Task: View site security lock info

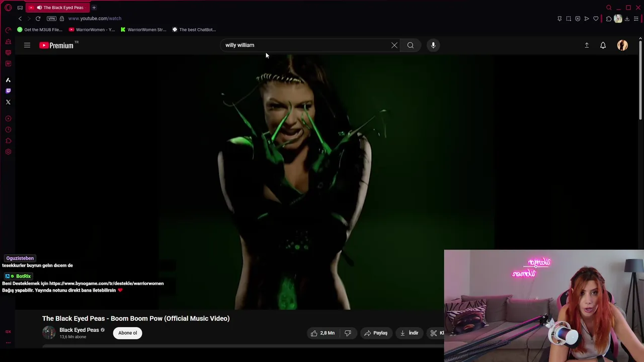Action: (62, 19)
